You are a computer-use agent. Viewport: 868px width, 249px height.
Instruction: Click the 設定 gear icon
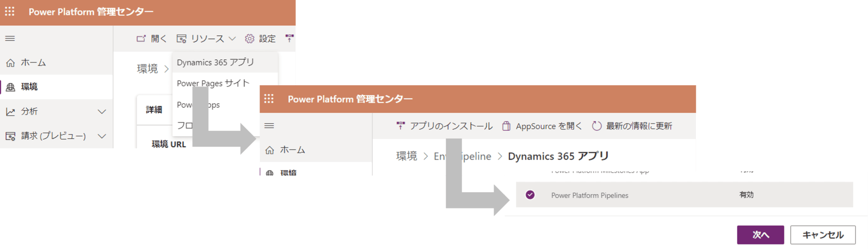249,38
